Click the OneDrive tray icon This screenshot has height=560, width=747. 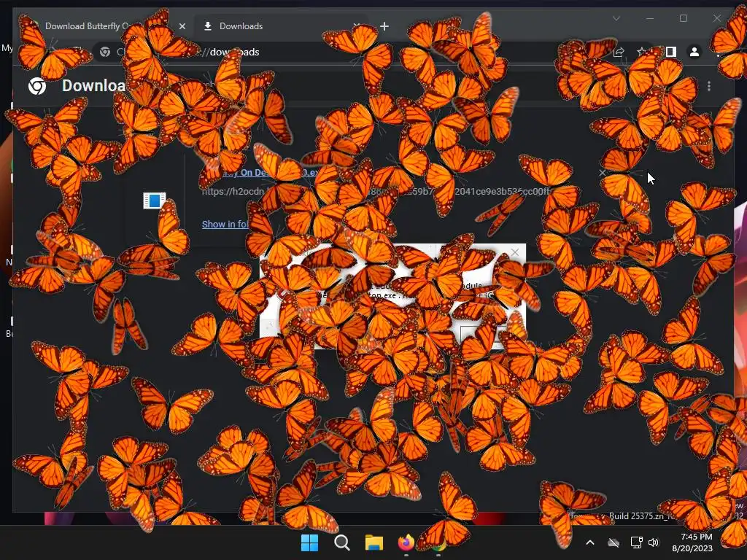click(x=614, y=542)
